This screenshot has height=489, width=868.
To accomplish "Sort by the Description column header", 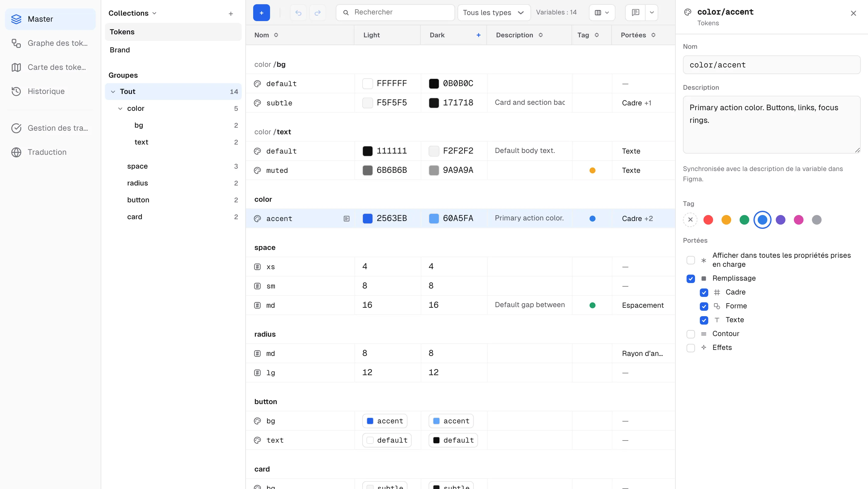I will (519, 35).
